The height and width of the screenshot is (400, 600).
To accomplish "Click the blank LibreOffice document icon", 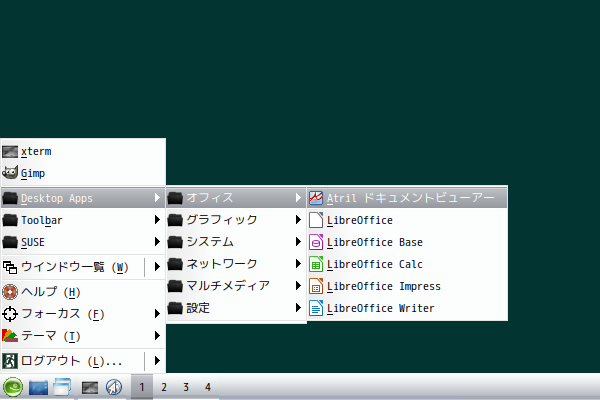I will tap(316, 220).
